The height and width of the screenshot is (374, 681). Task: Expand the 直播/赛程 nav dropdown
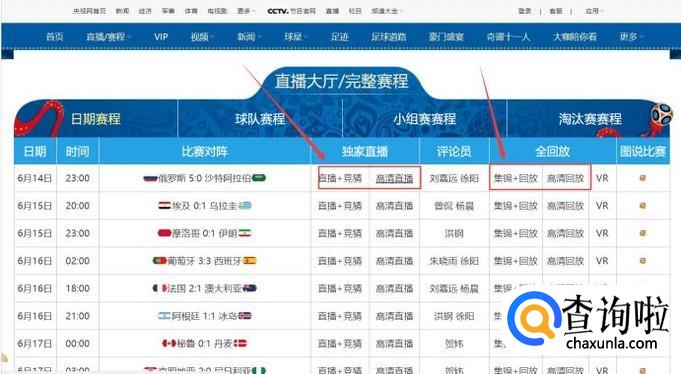tap(109, 37)
